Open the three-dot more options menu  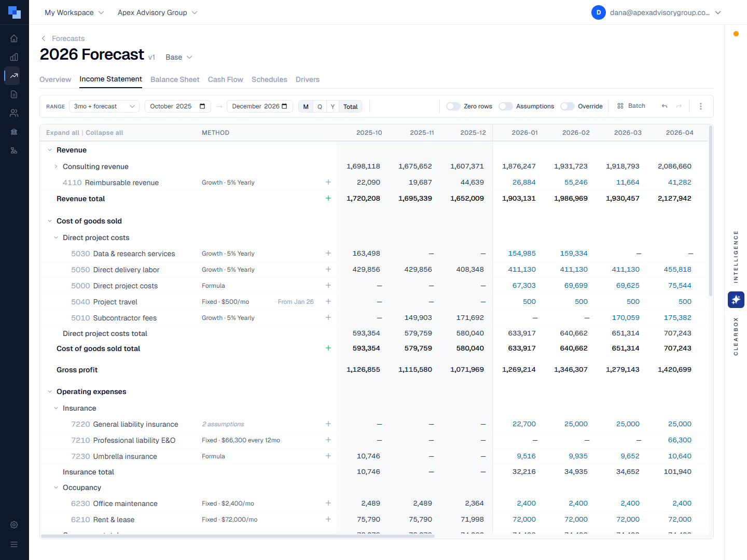point(701,106)
